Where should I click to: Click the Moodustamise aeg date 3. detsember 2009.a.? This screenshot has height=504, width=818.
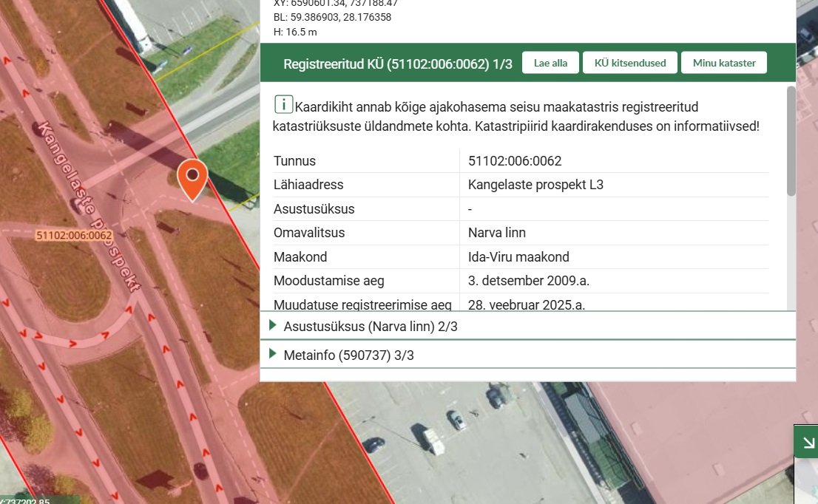point(528,281)
